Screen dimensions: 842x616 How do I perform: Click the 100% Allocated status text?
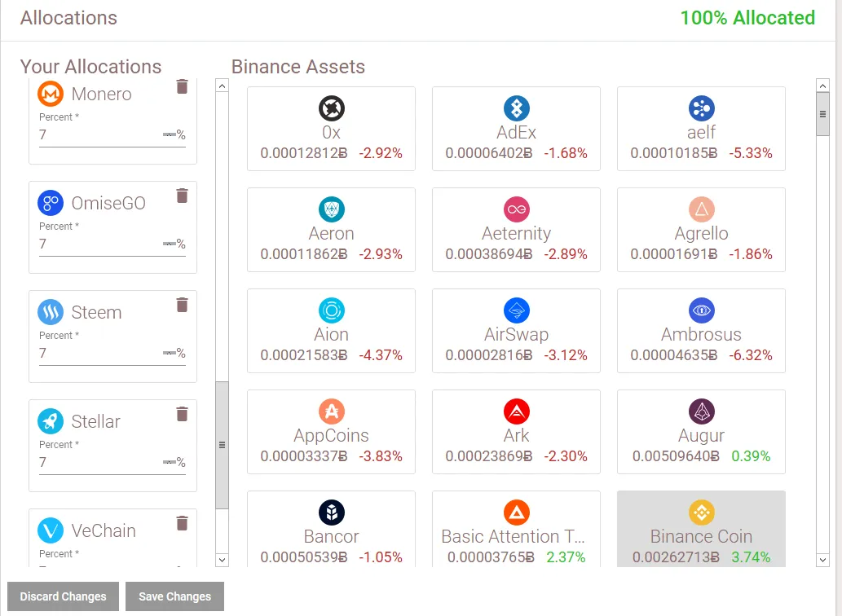click(x=747, y=18)
